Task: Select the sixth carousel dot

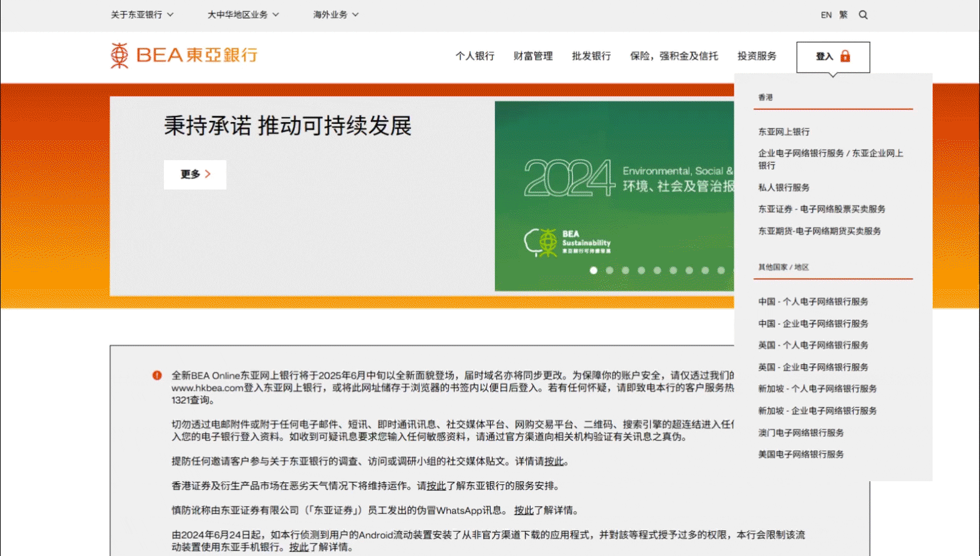Action: point(673,270)
